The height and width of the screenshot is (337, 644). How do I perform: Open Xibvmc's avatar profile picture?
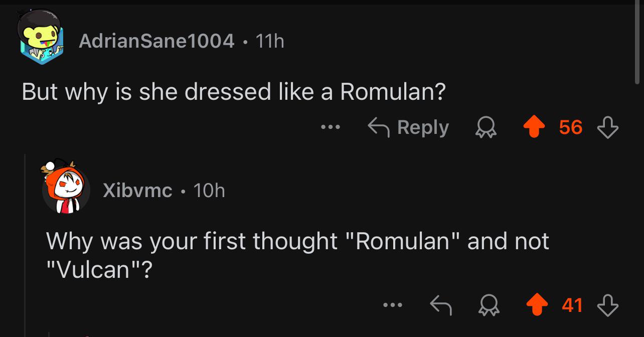click(x=65, y=189)
